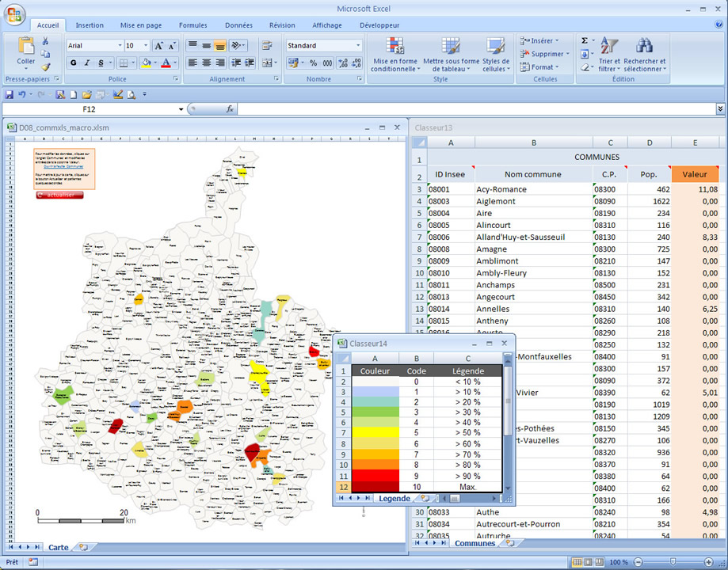This screenshot has height=570, width=728.
Task: Open the Standard number format dropdown
Action: (x=358, y=45)
